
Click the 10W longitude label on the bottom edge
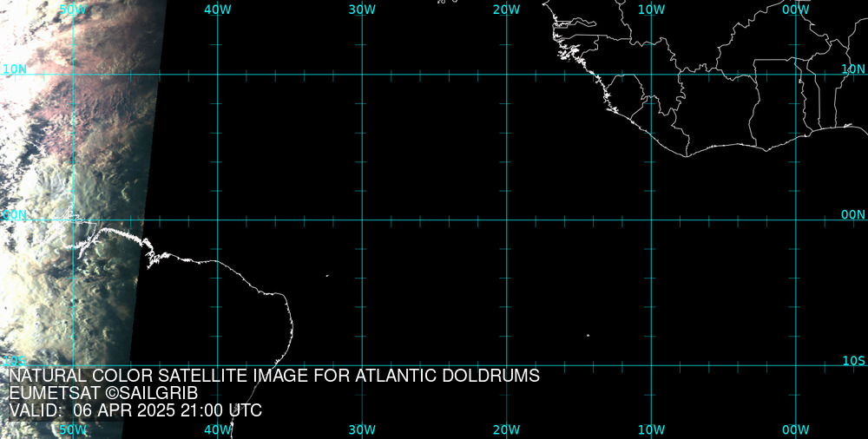coord(651,429)
